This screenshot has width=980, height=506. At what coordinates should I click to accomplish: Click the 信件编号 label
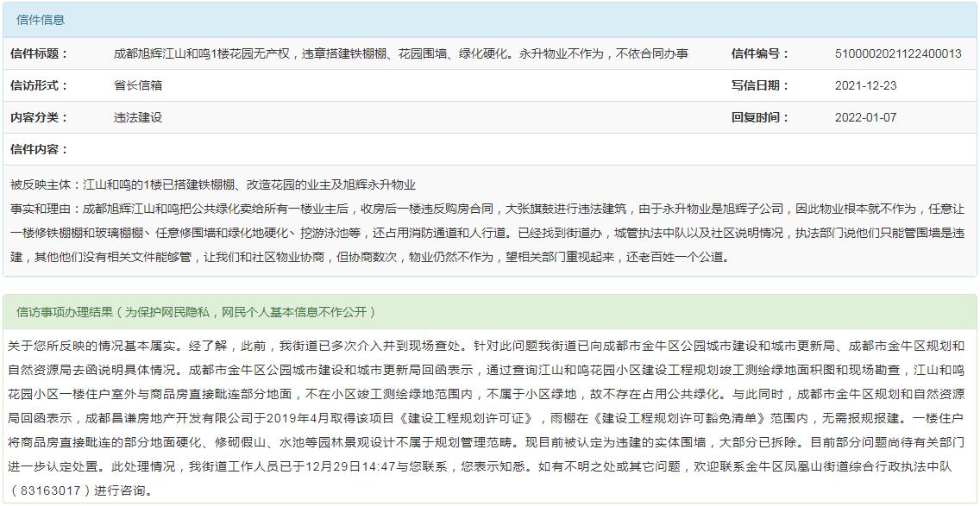coord(761,53)
